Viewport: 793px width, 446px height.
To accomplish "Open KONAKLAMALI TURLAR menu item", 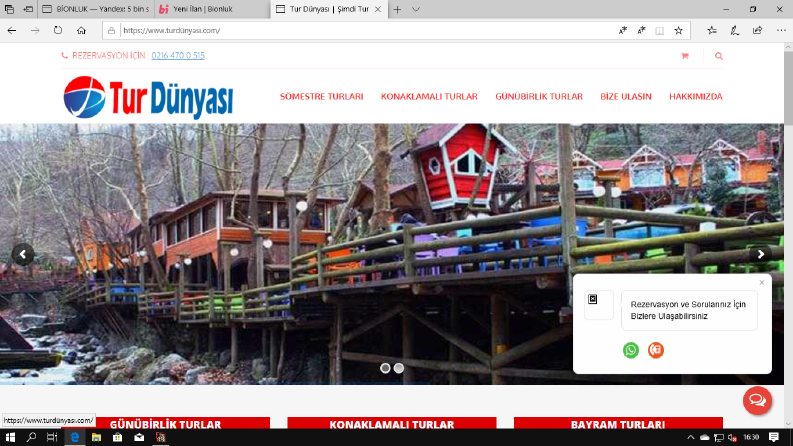I will [x=429, y=97].
